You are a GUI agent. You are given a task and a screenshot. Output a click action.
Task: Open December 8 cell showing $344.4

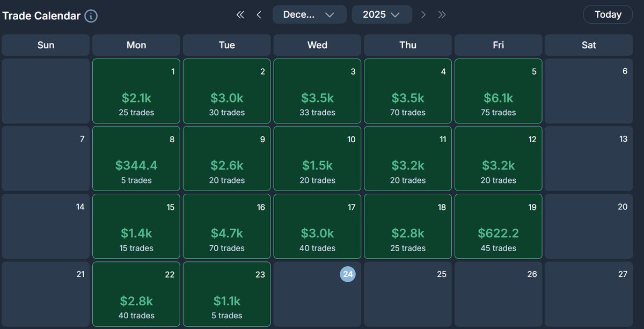(x=136, y=159)
